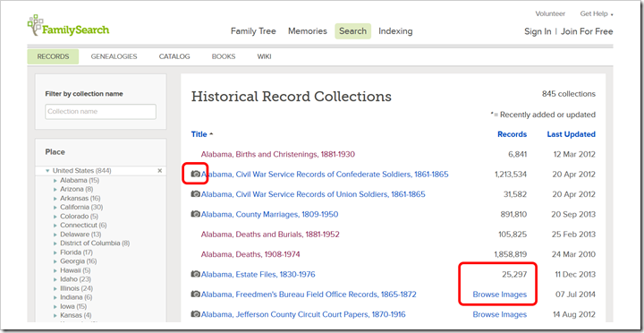
Task: Open the Memories menu
Action: click(x=308, y=31)
